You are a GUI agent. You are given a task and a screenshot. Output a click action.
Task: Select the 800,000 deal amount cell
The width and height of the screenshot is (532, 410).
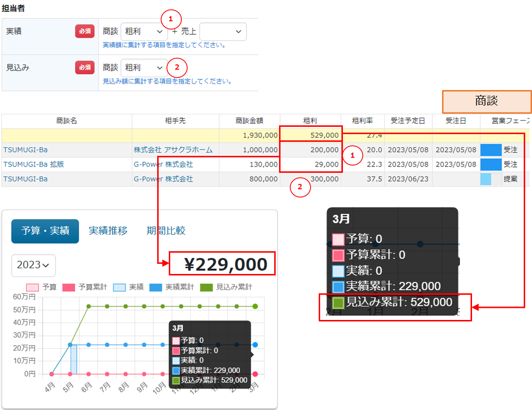pyautogui.click(x=250, y=179)
